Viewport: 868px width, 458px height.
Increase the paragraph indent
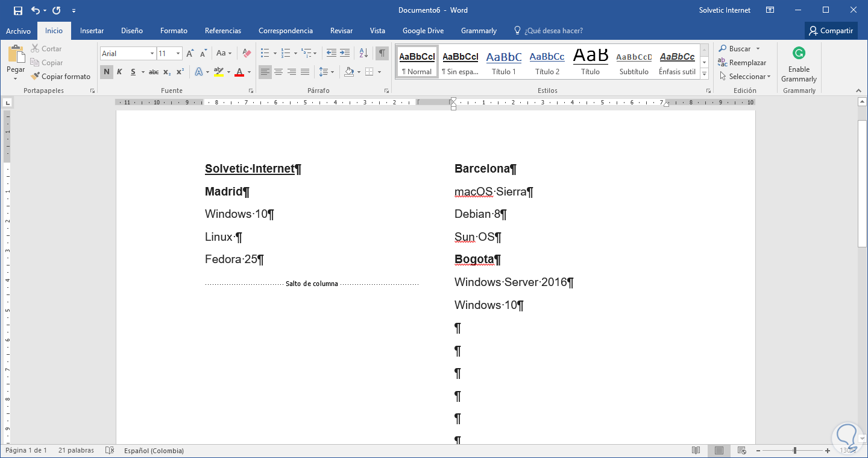pos(345,54)
